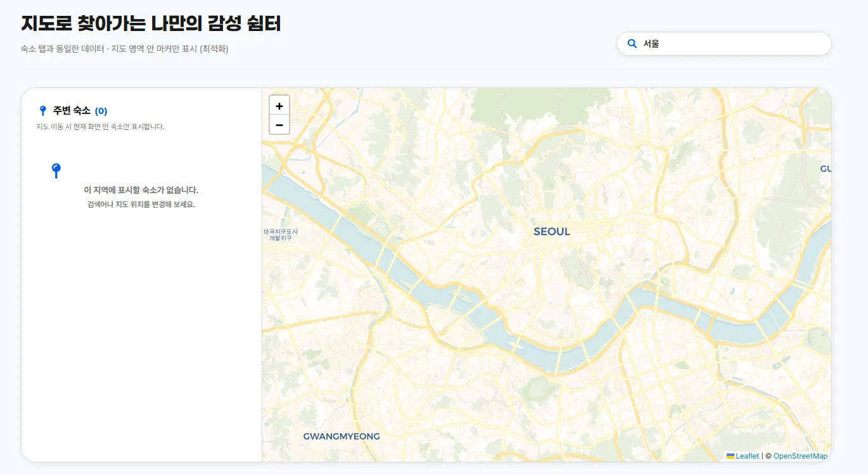Image resolution: width=868 pixels, height=475 pixels.
Task: Click the (0) lodging count
Action: coord(101,111)
